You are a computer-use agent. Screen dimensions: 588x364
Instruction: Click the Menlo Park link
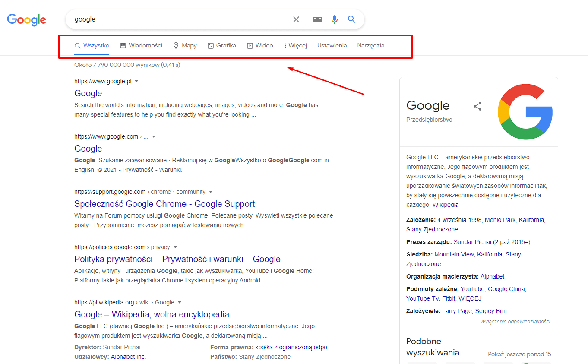click(500, 220)
